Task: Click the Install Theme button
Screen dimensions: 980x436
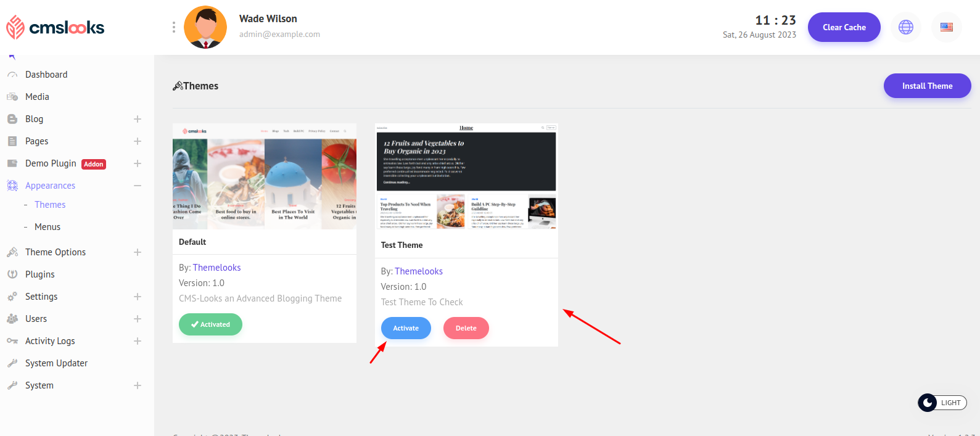Action: point(927,86)
